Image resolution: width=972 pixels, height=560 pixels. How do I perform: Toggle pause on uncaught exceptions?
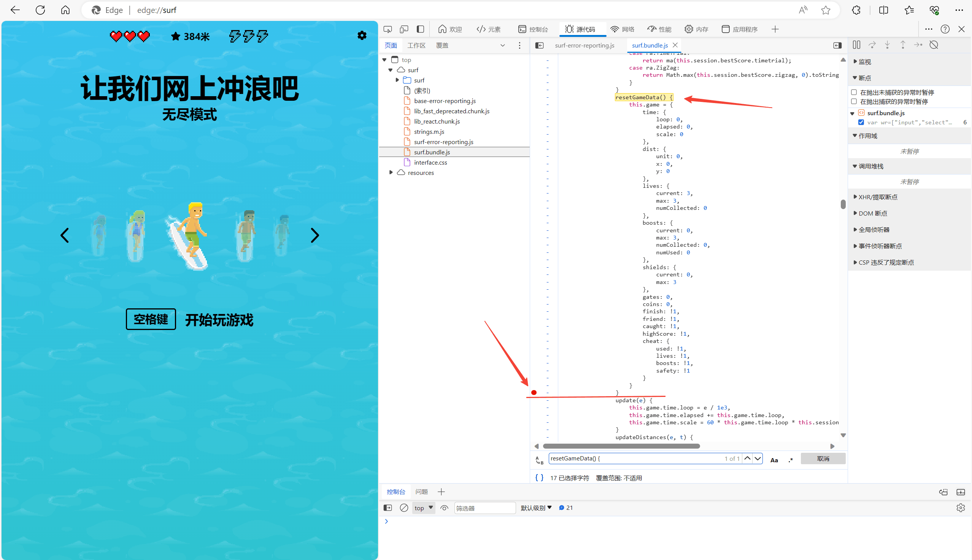point(854,92)
